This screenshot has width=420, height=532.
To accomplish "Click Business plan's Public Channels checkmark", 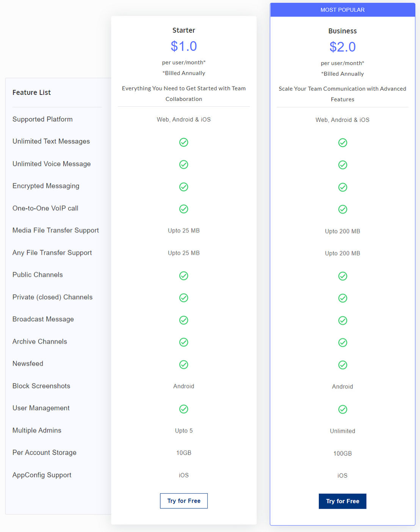I will pos(343,276).
